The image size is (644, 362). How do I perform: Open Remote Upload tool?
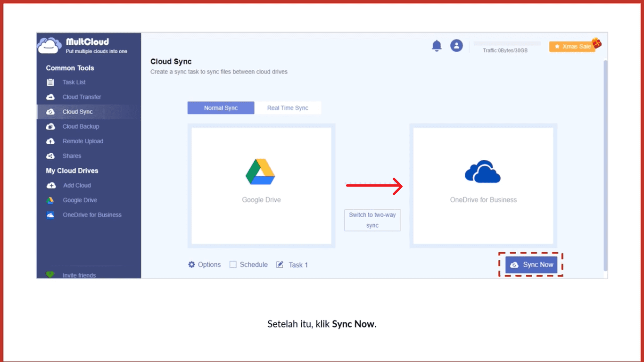pyautogui.click(x=83, y=141)
